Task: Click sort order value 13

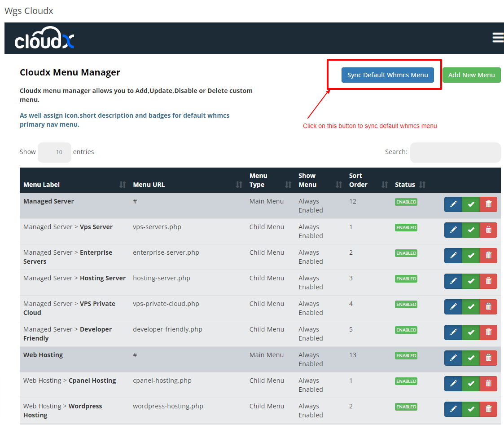Action: click(x=353, y=355)
